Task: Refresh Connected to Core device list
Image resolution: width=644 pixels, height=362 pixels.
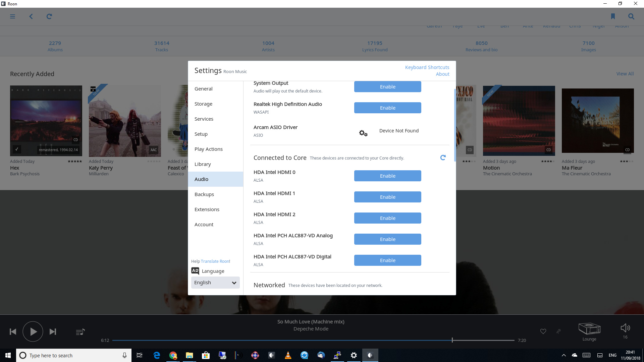Action: click(x=443, y=158)
